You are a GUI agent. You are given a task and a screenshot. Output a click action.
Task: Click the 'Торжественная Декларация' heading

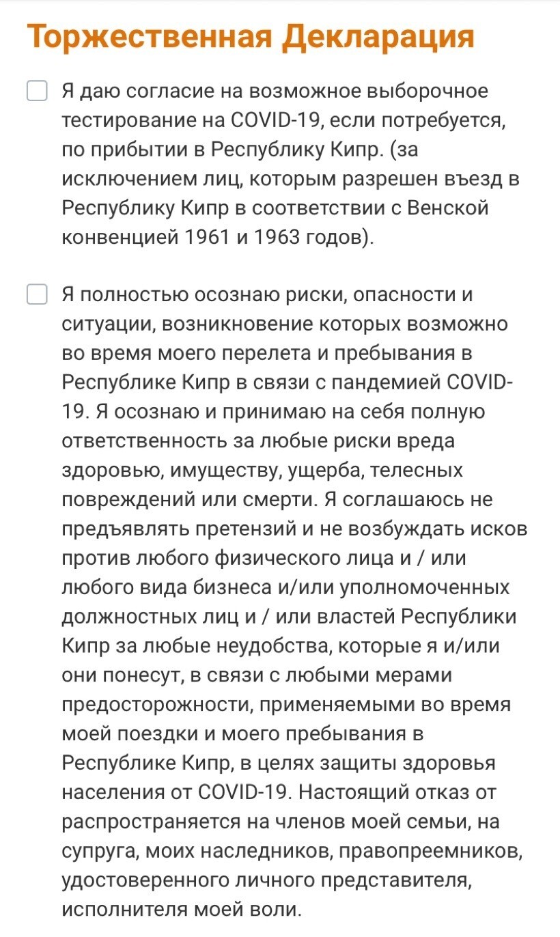point(250,37)
